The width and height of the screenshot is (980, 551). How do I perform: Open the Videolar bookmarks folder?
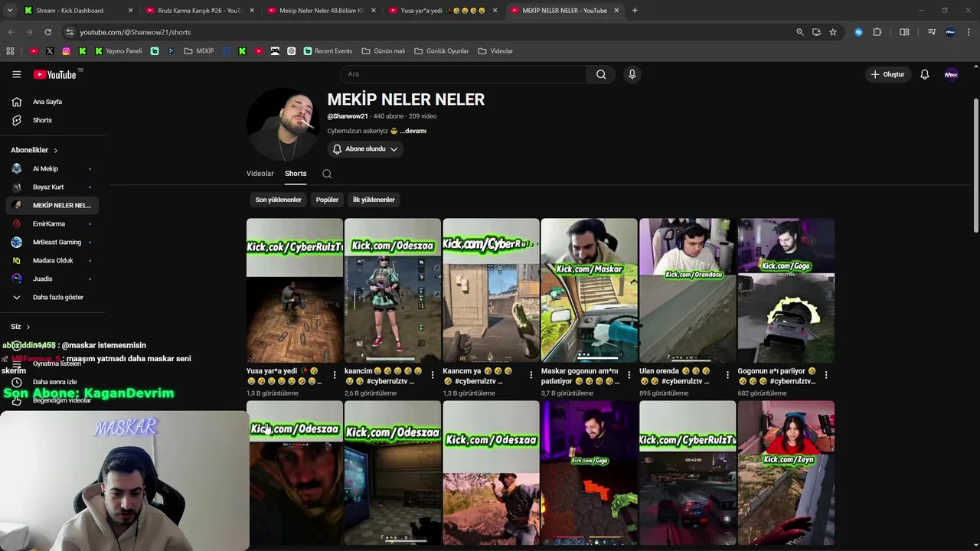[x=495, y=51]
